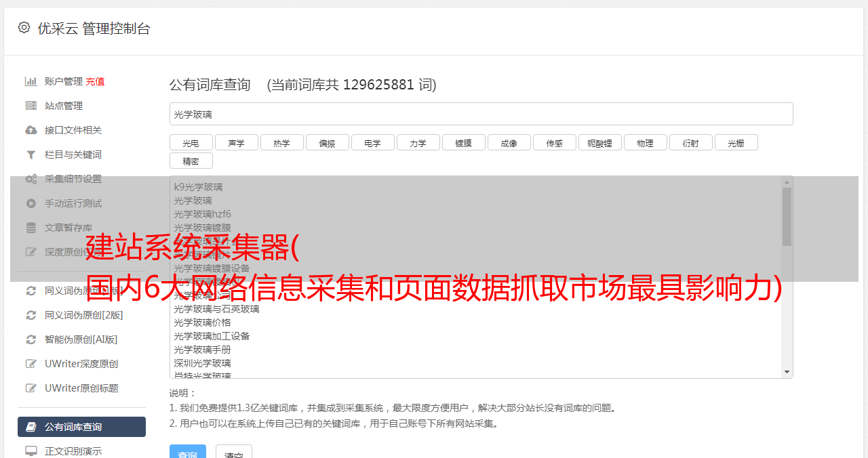The image size is (868, 458).
Task: Click the gears icon for 采集细节设置
Action: (31, 179)
